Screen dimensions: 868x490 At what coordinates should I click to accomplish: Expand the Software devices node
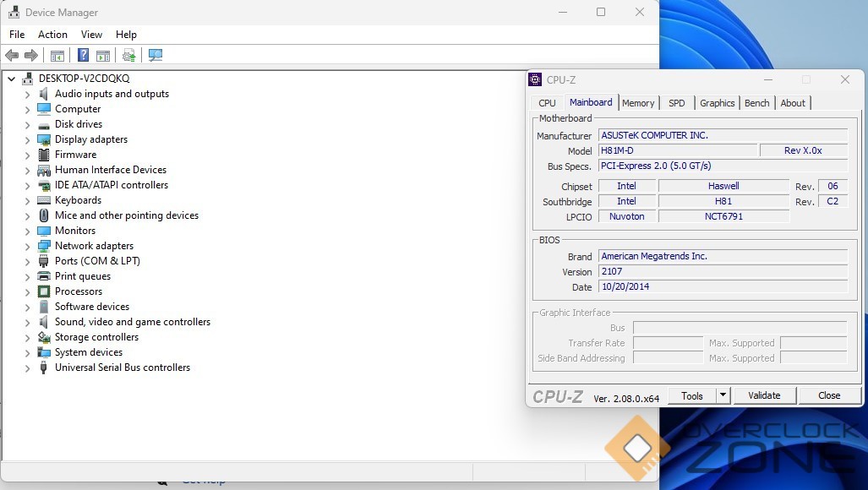click(27, 308)
